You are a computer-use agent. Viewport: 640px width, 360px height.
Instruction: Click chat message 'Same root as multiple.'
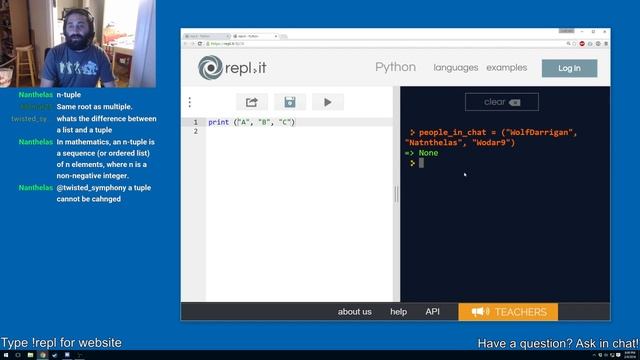[x=94, y=107]
